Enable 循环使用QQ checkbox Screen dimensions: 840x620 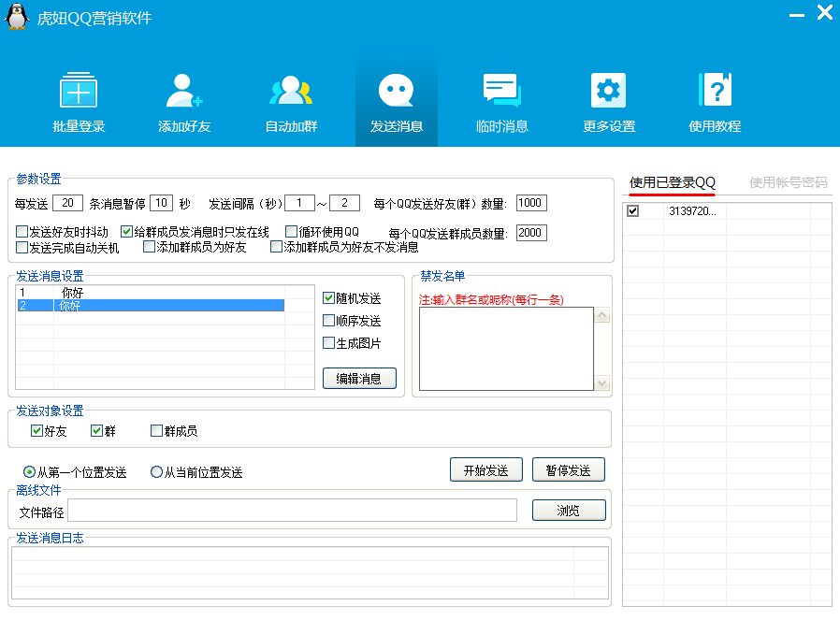[292, 232]
